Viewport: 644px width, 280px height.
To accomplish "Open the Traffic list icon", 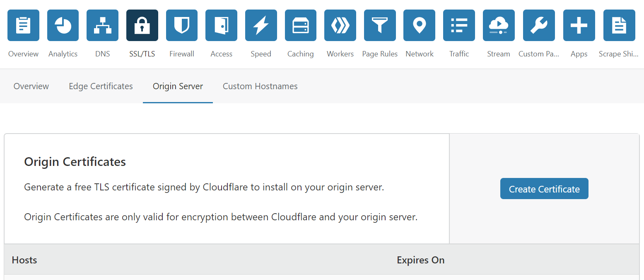I will (459, 25).
